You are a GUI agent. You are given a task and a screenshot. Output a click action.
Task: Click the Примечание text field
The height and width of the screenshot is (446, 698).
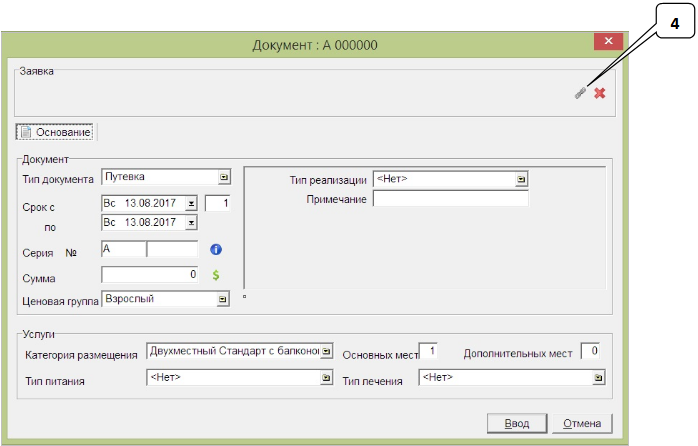coord(450,199)
